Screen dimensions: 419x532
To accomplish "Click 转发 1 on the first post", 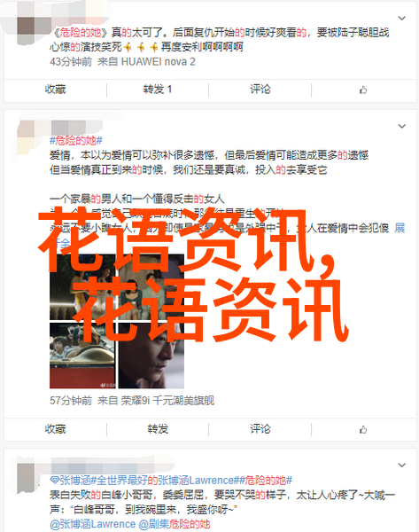I will tap(158, 90).
